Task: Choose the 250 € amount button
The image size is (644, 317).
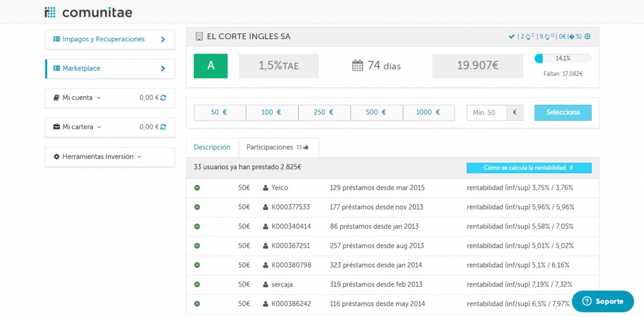Action: (324, 113)
